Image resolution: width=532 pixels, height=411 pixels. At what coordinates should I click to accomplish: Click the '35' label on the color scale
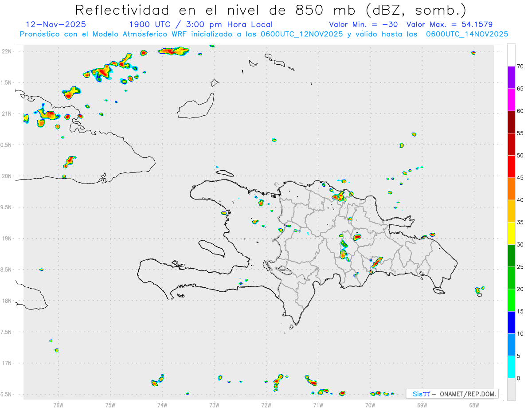520,222
